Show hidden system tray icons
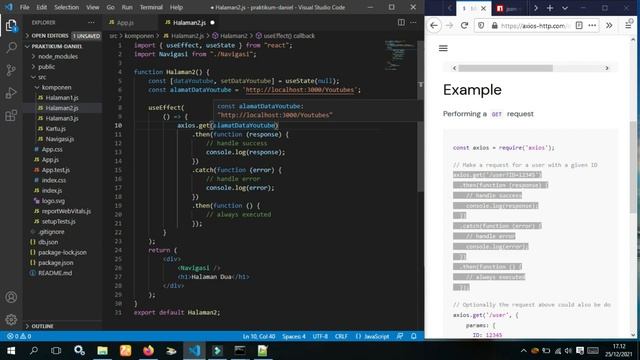Screen dimensions: 640x360 [x=523, y=351]
